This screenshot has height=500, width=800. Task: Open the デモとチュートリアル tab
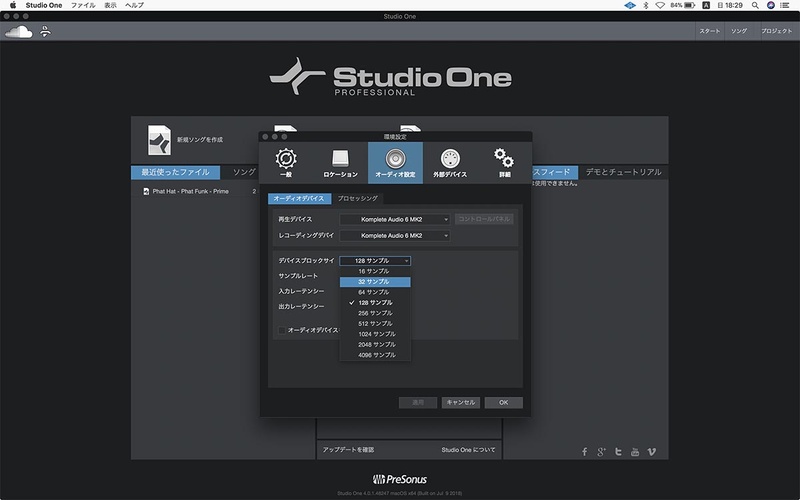pyautogui.click(x=623, y=172)
